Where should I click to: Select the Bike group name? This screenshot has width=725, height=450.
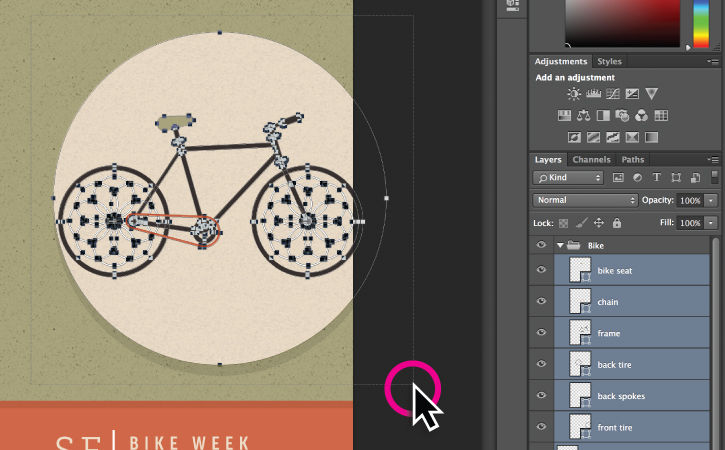[596, 246]
